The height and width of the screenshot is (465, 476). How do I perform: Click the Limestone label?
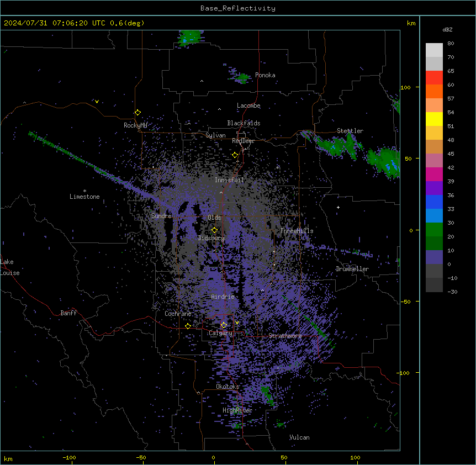pos(84,197)
